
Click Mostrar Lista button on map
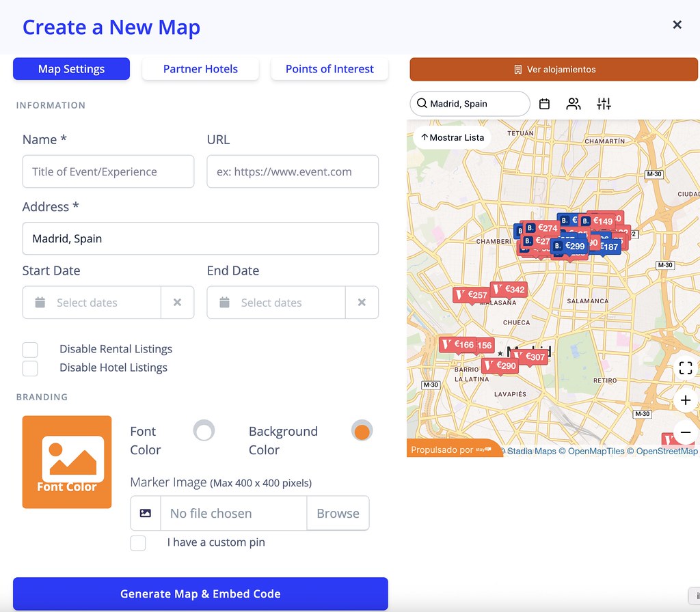pyautogui.click(x=453, y=137)
